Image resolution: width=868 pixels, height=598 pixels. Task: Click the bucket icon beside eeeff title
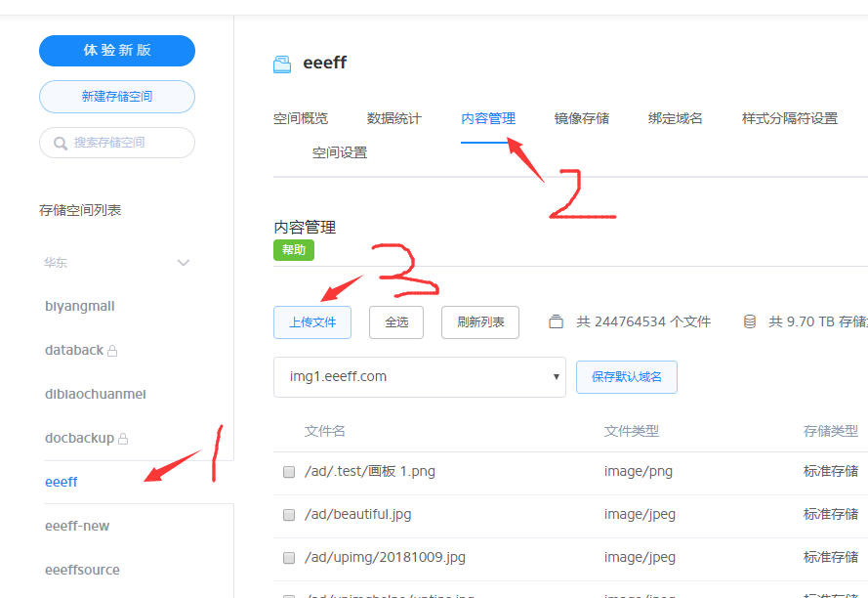282,62
